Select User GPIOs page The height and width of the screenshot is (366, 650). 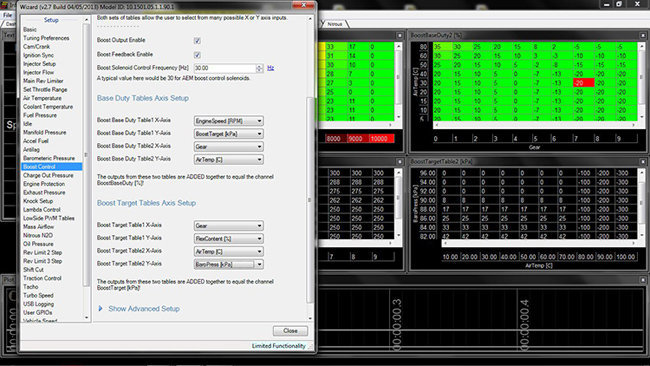pyautogui.click(x=38, y=313)
